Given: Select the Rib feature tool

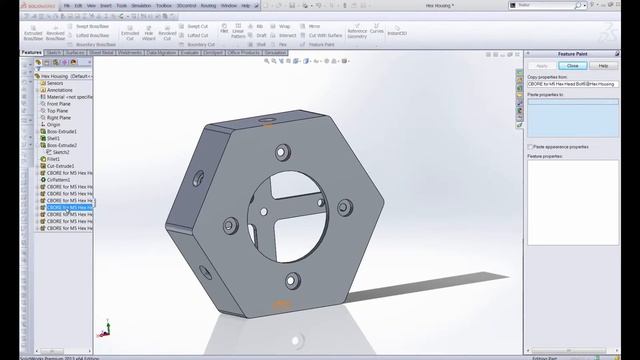Looking at the screenshot, I should pyautogui.click(x=256, y=26).
